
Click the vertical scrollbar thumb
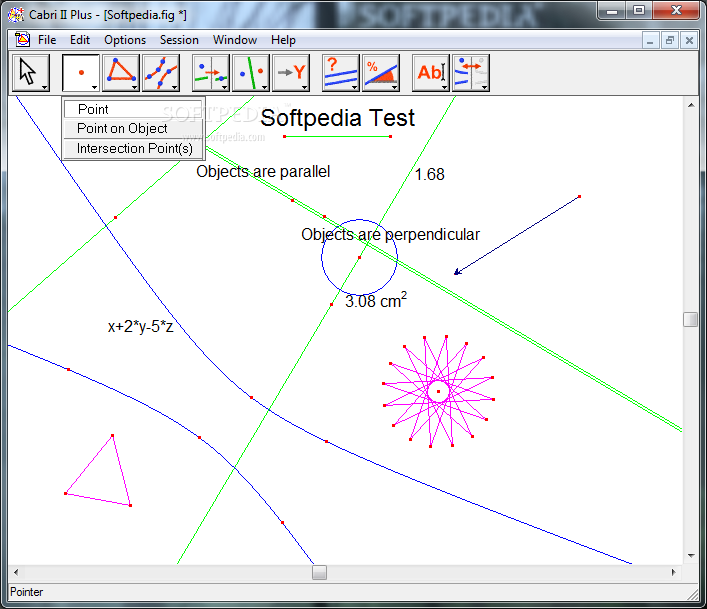click(x=690, y=319)
